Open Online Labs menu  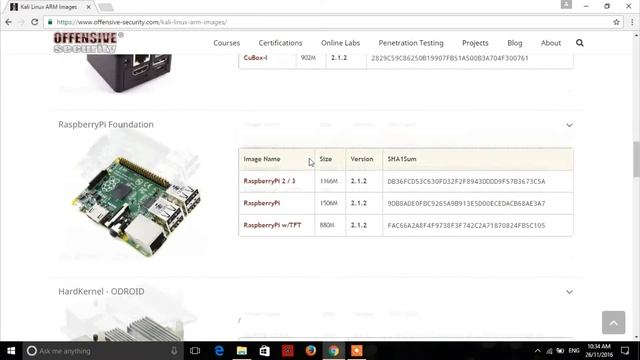pos(340,43)
